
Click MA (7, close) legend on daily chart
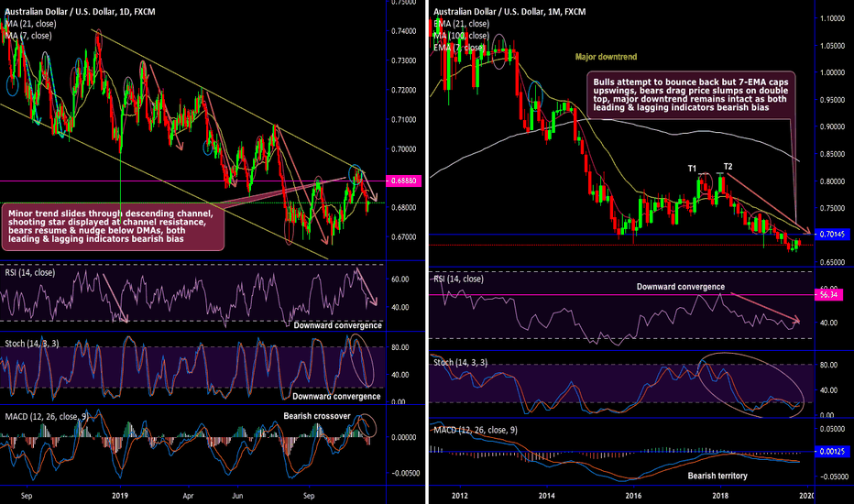pos(27,36)
